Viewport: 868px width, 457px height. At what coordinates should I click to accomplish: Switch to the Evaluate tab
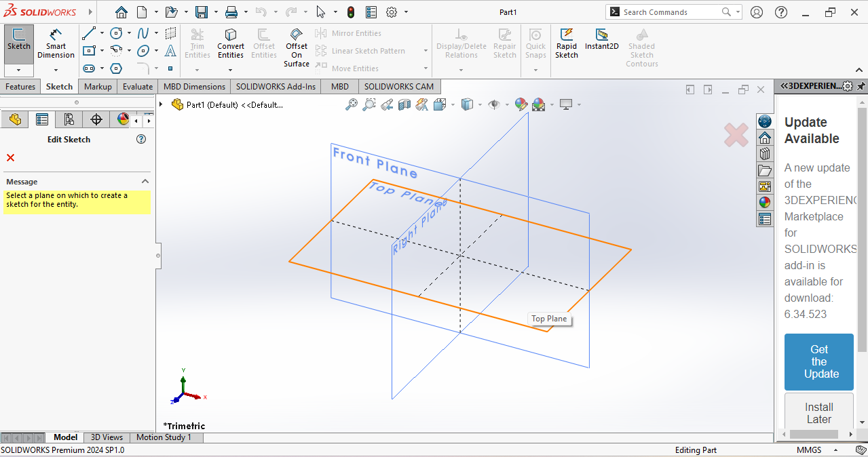(x=138, y=86)
